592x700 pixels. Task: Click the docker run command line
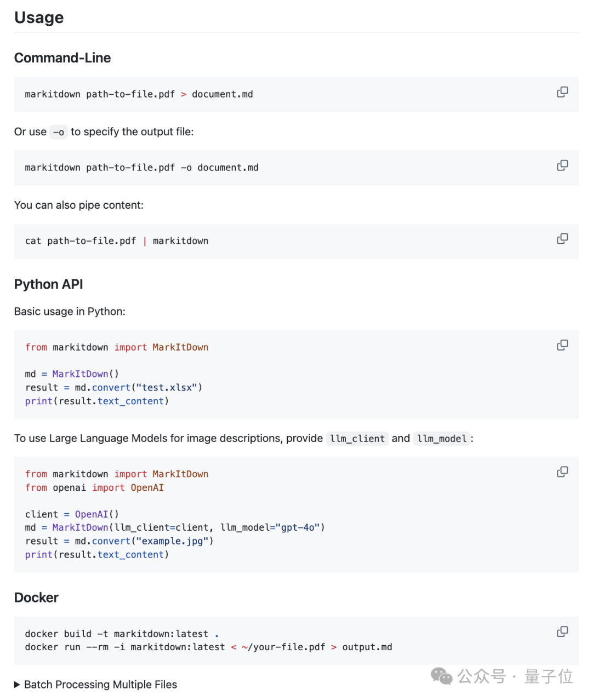pyautogui.click(x=208, y=647)
